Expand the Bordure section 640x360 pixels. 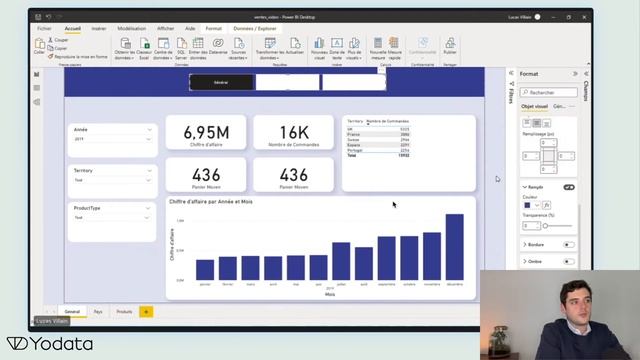click(x=525, y=245)
